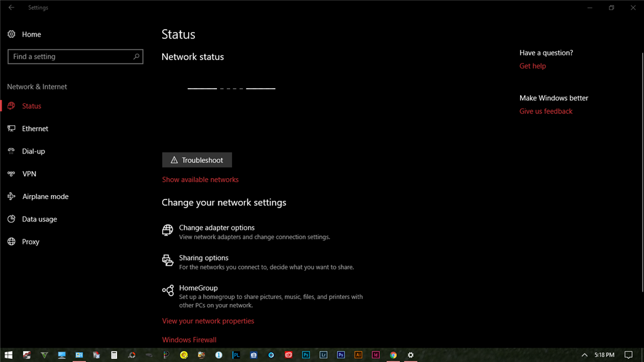Launch Lightroom Lr from taskbar
Viewport: 644px width, 362px height.
(x=323, y=354)
